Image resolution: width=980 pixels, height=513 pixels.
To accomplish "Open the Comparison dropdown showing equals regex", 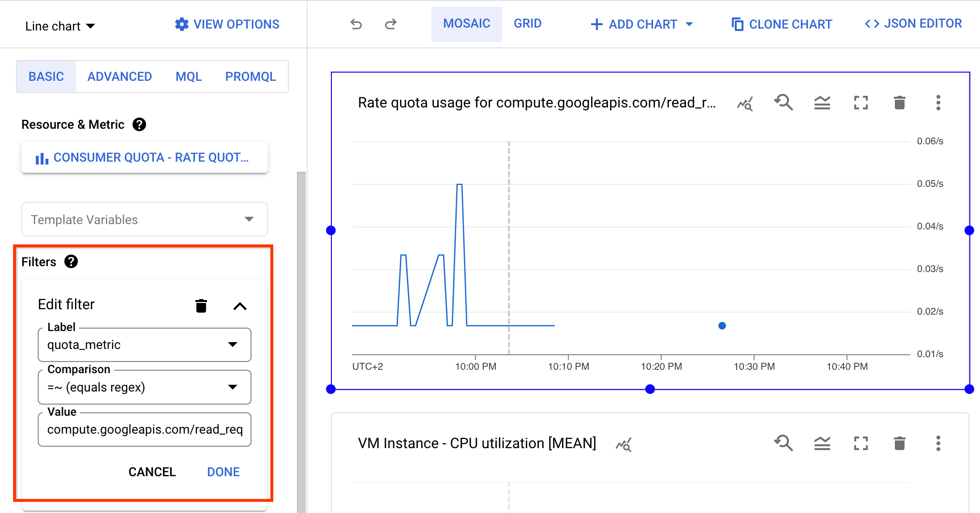I will (233, 387).
